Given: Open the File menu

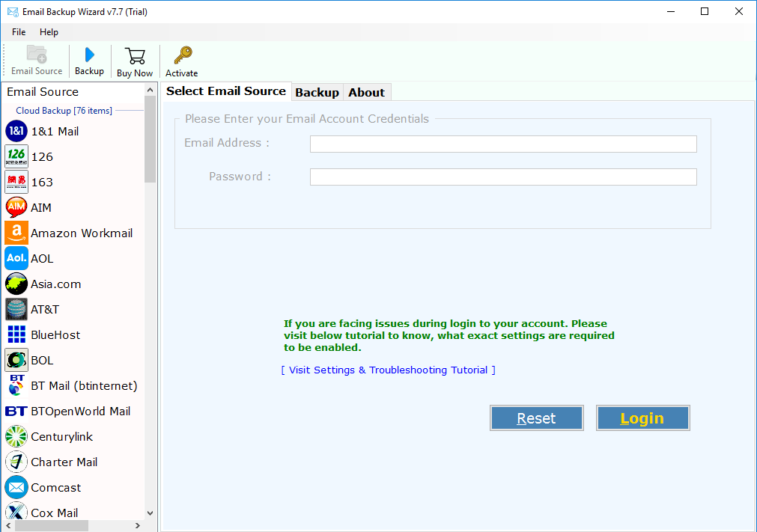Looking at the screenshot, I should pyautogui.click(x=19, y=32).
